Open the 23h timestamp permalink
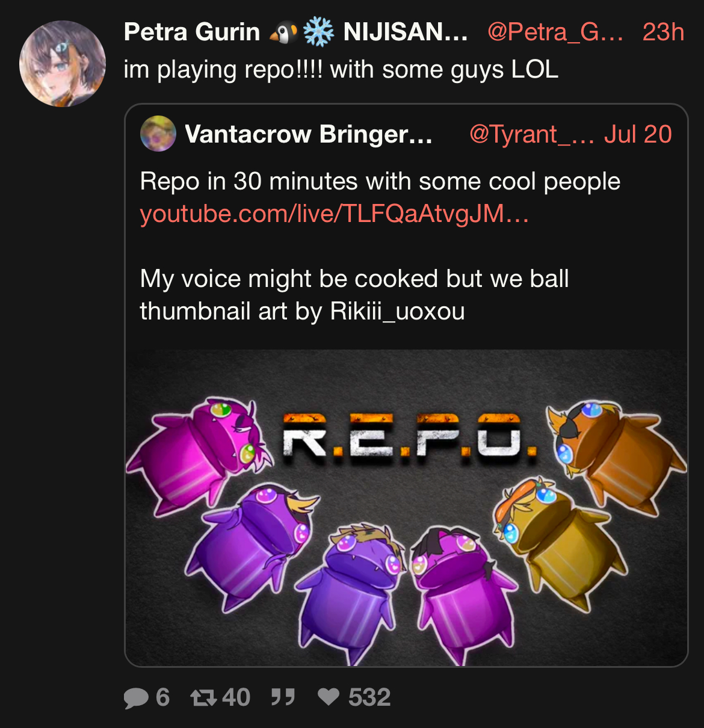This screenshot has width=704, height=728. pos(663,32)
